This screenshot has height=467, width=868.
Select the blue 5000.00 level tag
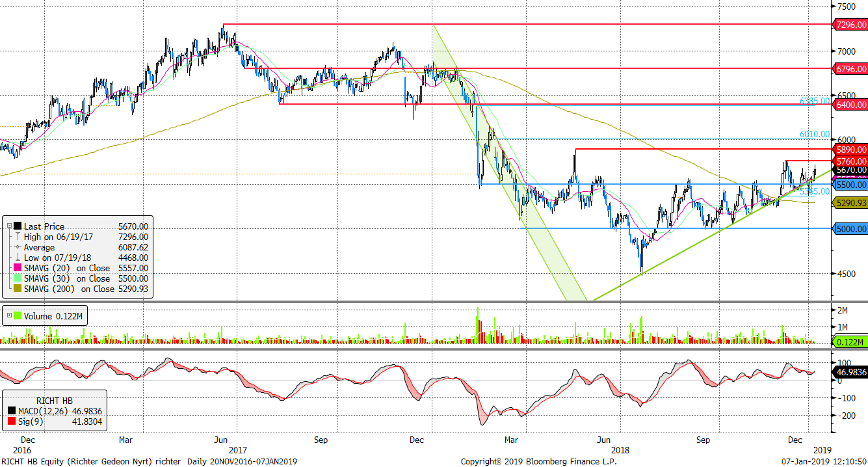pyautogui.click(x=851, y=229)
